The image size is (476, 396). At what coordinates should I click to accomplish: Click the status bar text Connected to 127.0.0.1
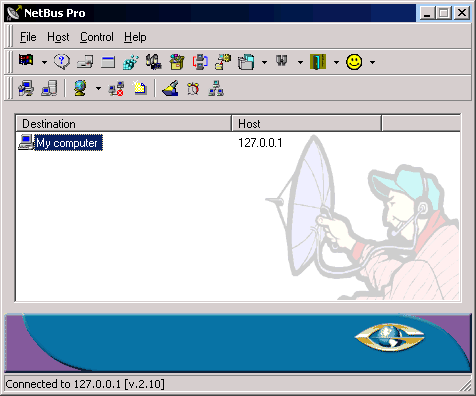point(85,384)
